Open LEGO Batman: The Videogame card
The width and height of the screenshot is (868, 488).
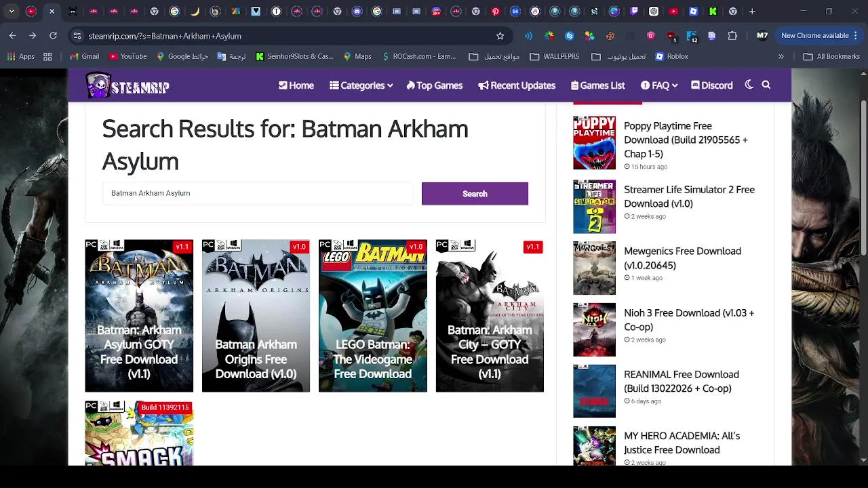373,316
